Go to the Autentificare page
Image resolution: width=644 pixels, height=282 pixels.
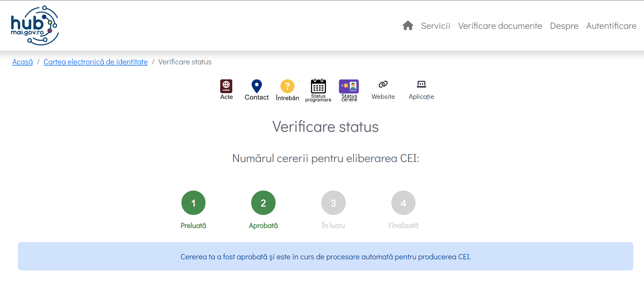[611, 26]
